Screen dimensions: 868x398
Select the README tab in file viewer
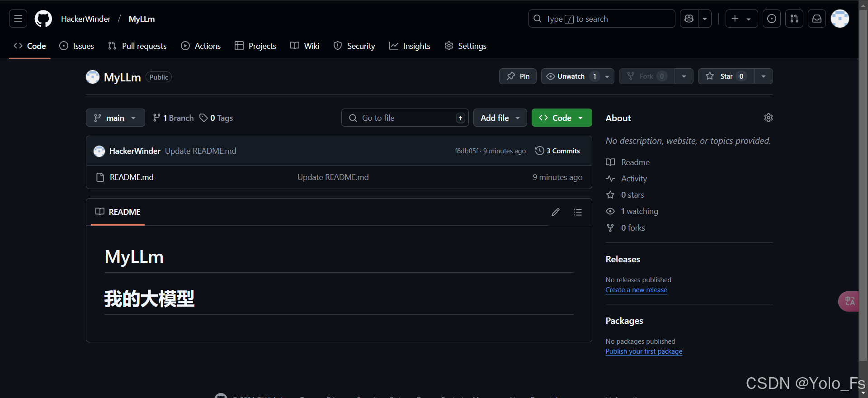118,212
